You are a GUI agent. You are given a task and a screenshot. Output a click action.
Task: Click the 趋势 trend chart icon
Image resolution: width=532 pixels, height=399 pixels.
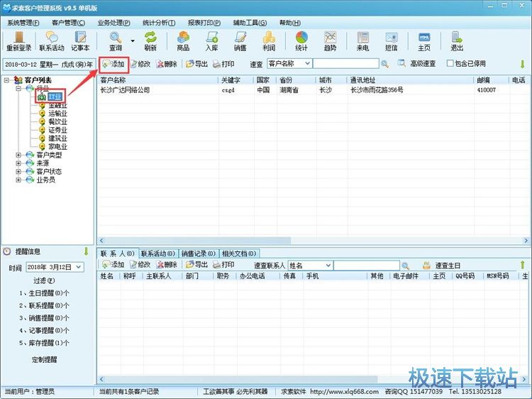coord(331,41)
